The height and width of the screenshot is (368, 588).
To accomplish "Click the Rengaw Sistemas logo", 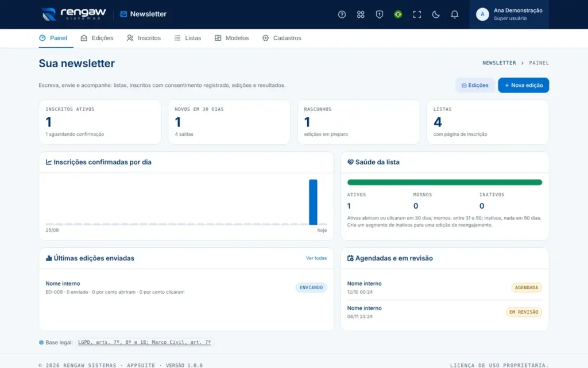I will 74,14.
